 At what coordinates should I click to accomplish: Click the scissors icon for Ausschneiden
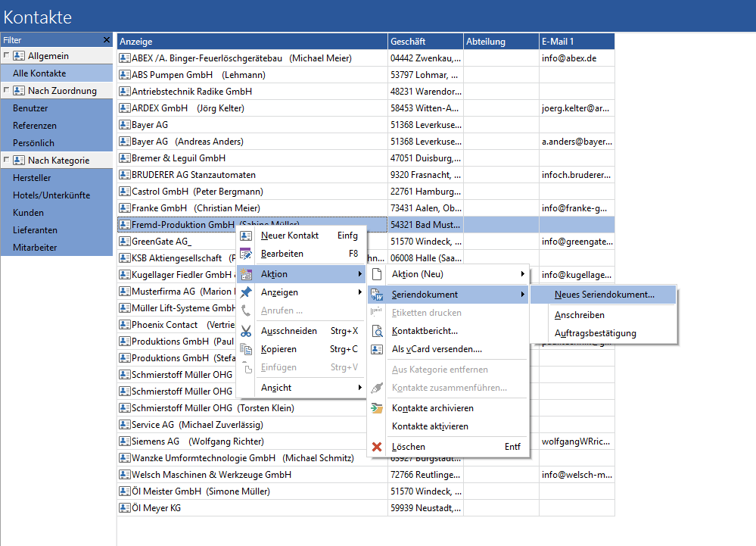point(246,331)
